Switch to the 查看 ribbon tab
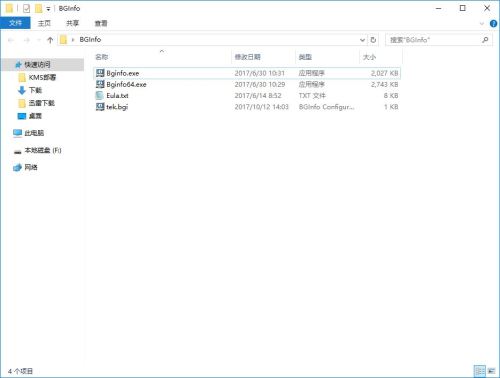 101,23
